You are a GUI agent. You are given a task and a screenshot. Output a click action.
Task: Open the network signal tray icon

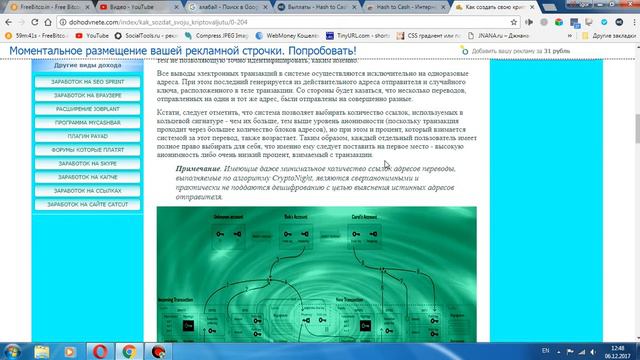[582, 351]
